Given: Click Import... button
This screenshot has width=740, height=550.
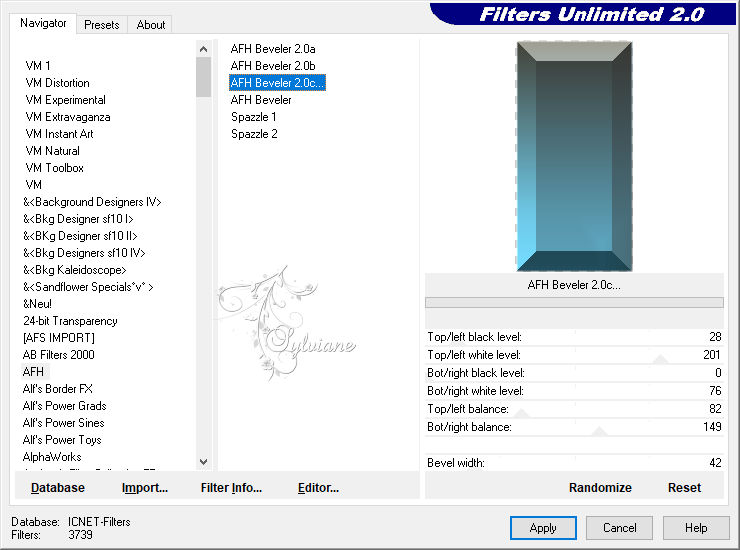Looking at the screenshot, I should (145, 488).
